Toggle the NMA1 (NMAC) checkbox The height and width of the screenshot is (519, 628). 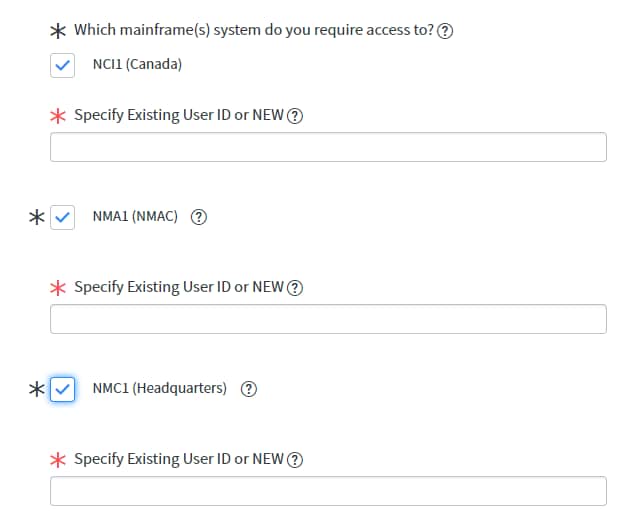coord(62,217)
